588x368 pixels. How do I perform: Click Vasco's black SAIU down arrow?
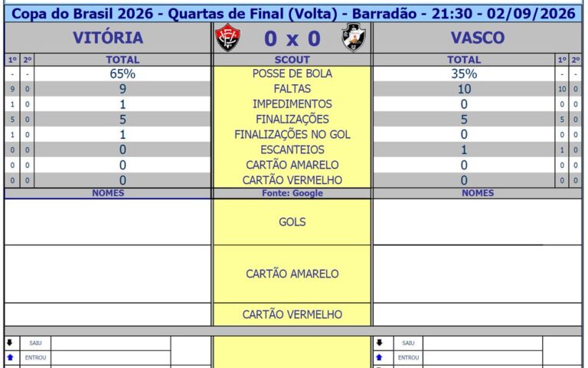click(x=379, y=343)
